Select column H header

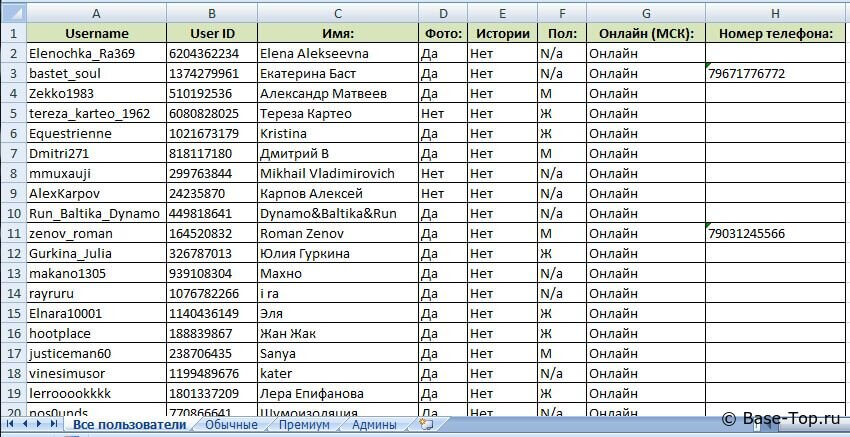(x=776, y=12)
